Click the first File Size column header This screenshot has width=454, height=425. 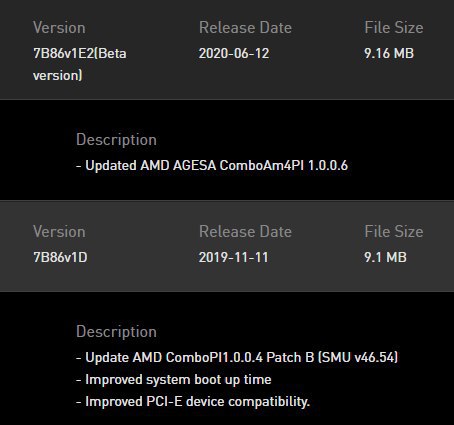click(x=394, y=28)
